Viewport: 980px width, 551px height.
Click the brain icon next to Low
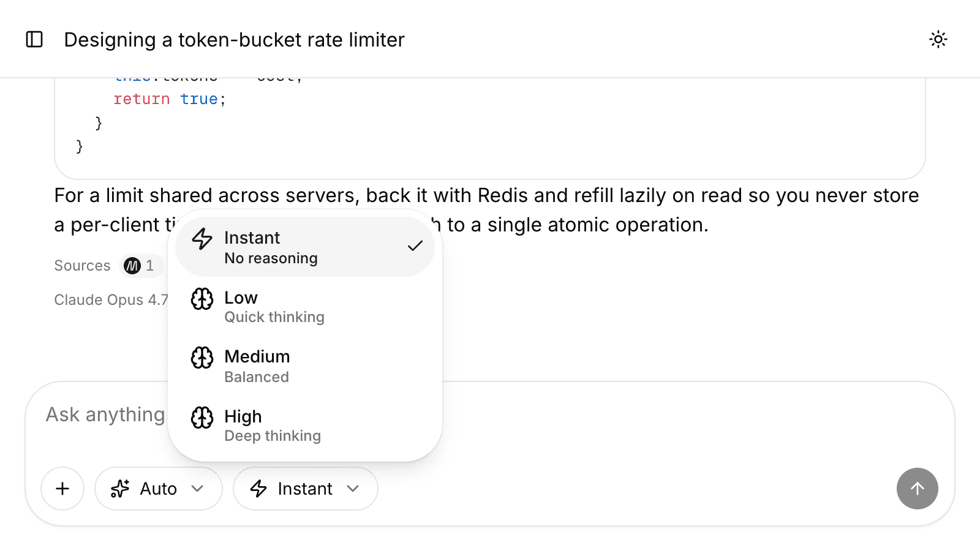click(202, 299)
